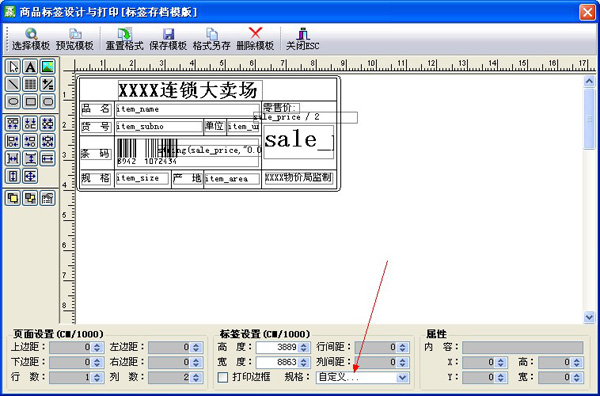Click the vertical scrollbar thumb
Screen dimensions: 600x396
[x=589, y=119]
